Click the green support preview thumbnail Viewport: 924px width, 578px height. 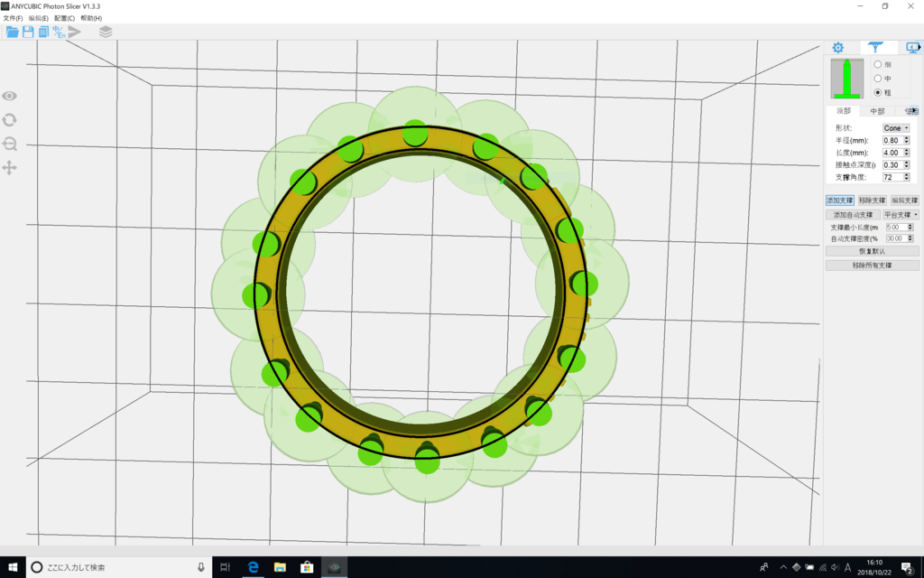click(846, 79)
